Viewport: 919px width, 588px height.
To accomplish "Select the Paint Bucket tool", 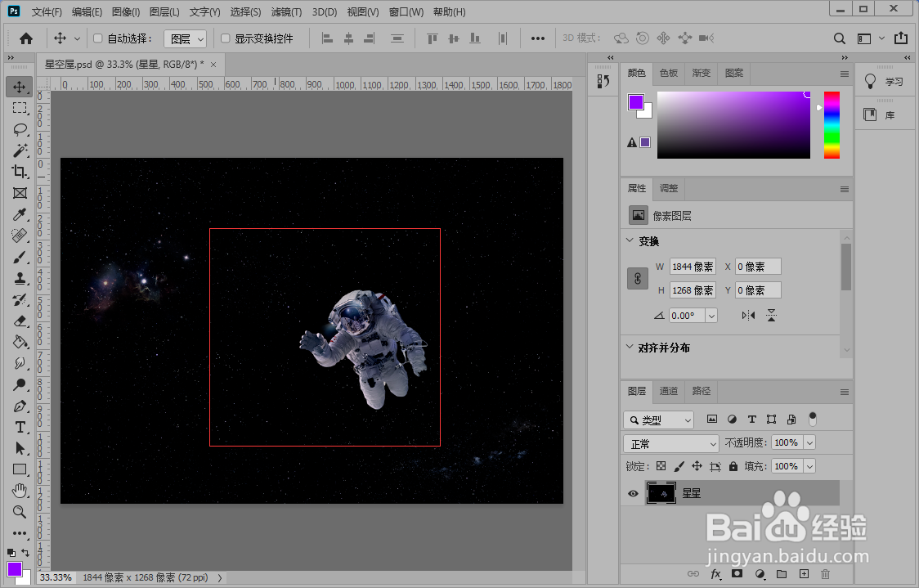I will click(x=20, y=343).
